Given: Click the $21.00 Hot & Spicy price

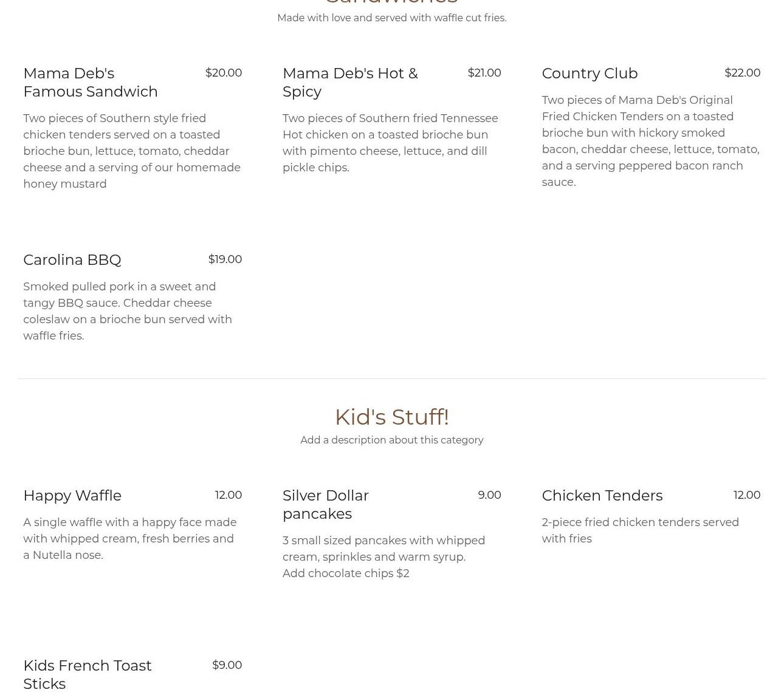Looking at the screenshot, I should pyautogui.click(x=484, y=73).
